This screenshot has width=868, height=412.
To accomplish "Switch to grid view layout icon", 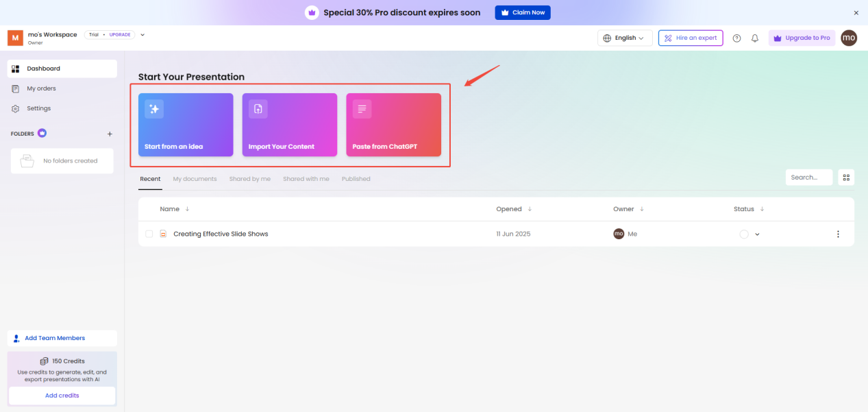I will [846, 178].
